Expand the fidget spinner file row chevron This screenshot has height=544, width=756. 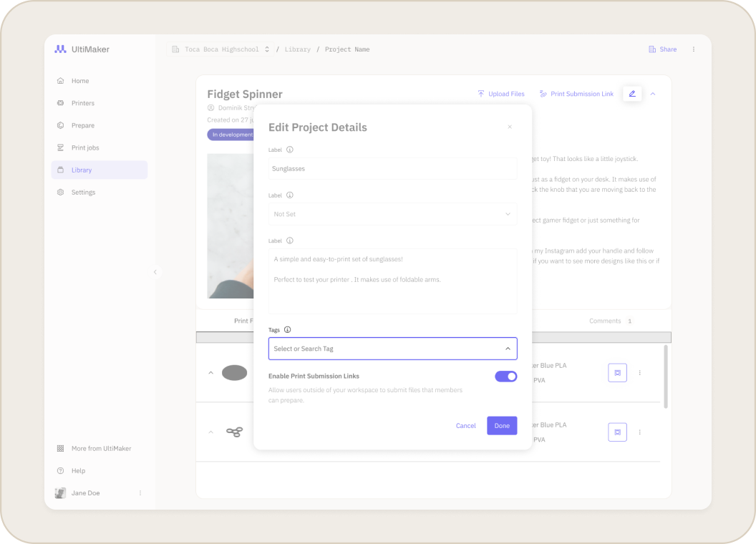pyautogui.click(x=210, y=432)
